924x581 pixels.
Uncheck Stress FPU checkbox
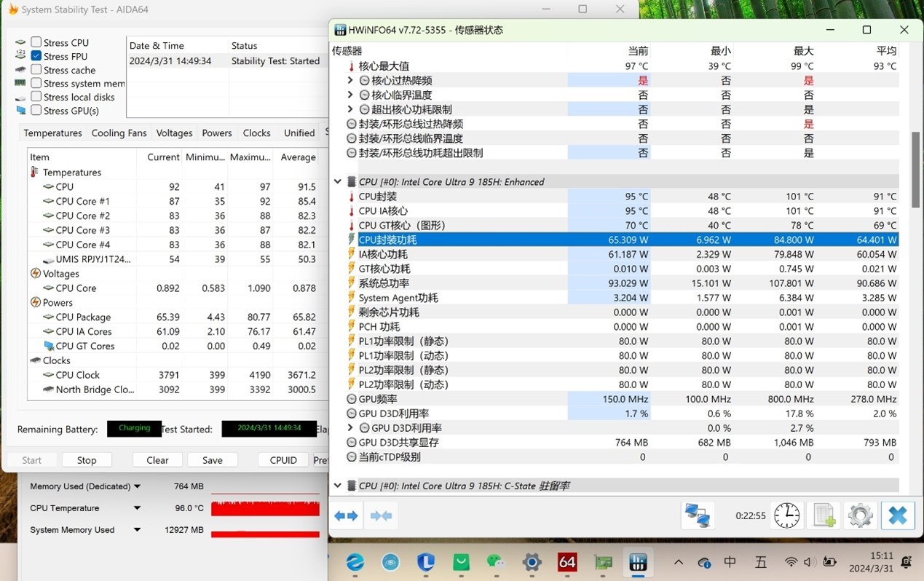tap(36, 56)
